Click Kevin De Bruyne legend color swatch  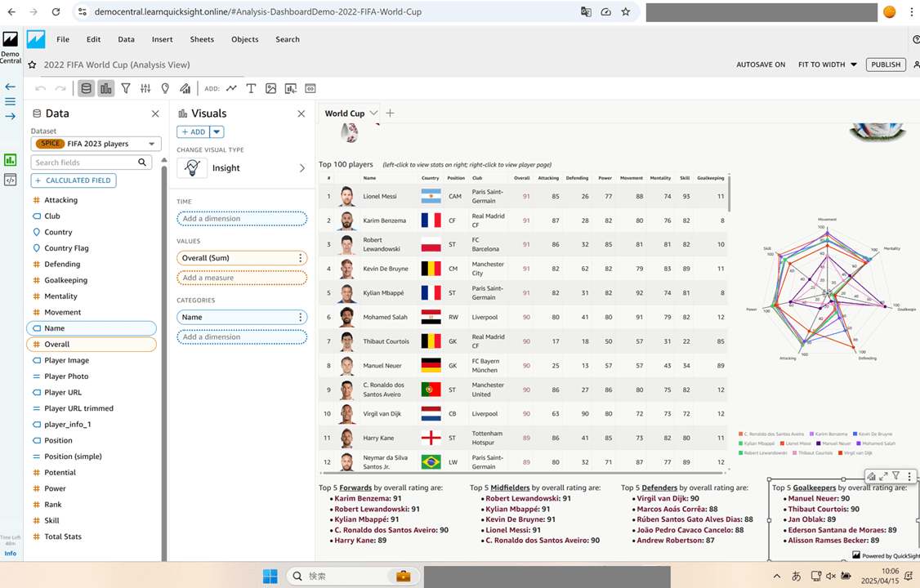pyautogui.click(x=855, y=434)
